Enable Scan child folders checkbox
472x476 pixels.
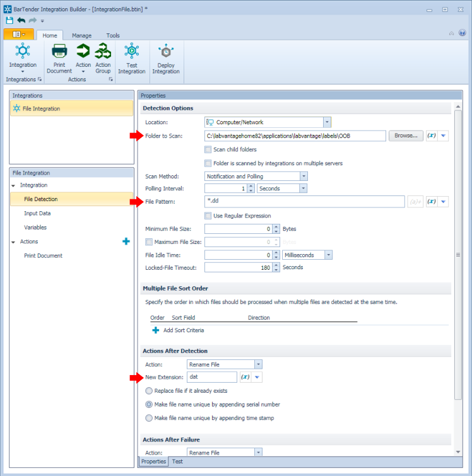click(208, 149)
